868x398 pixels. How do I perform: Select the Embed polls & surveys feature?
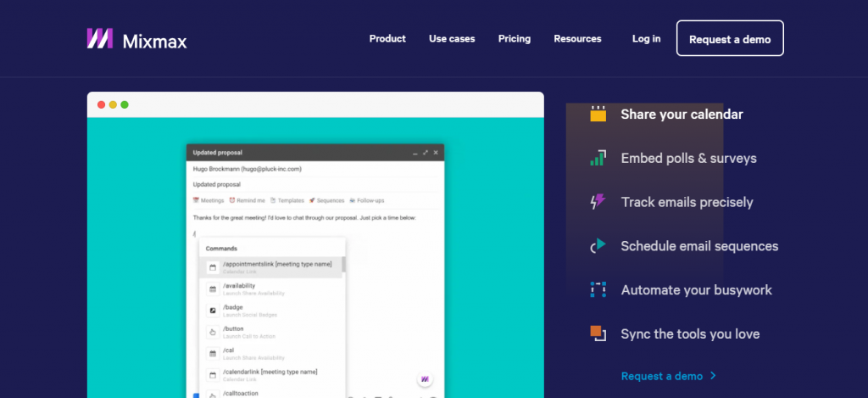pos(688,159)
